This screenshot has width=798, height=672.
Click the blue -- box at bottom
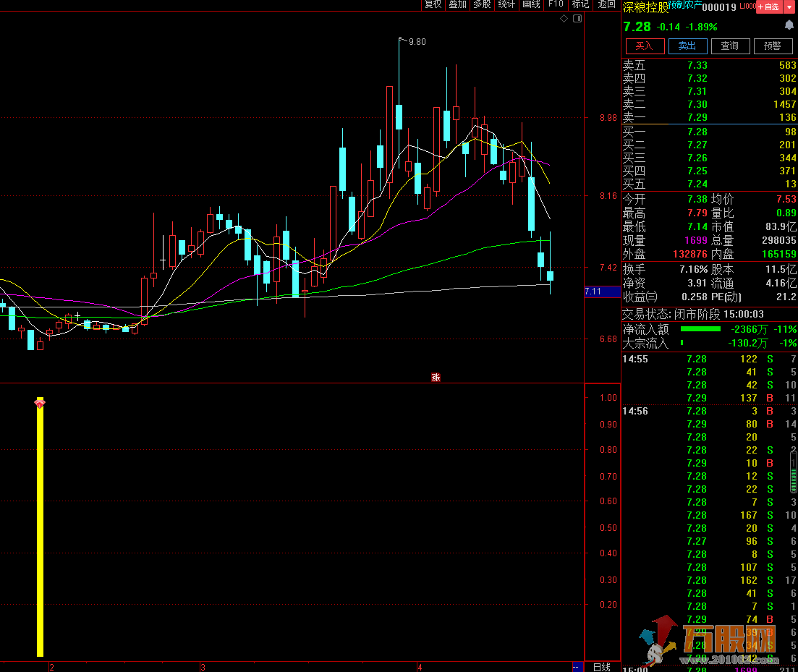click(x=578, y=667)
